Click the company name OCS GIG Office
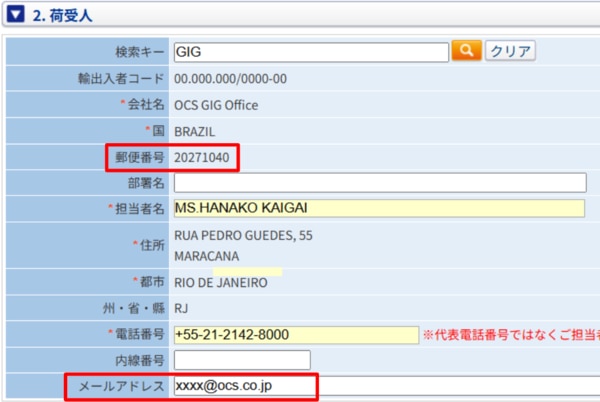This screenshot has width=600, height=402. pyautogui.click(x=216, y=105)
